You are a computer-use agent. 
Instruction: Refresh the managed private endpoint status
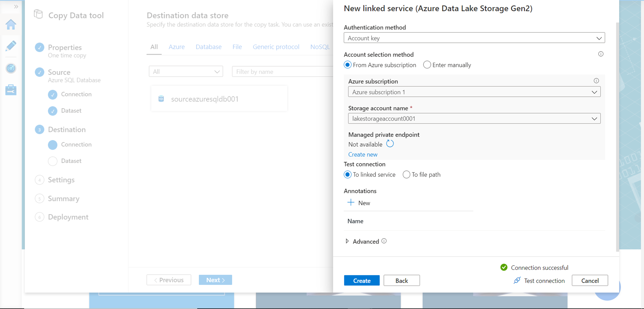(x=390, y=144)
